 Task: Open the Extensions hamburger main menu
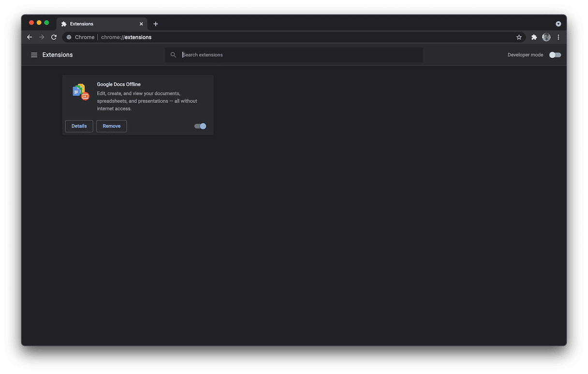[x=34, y=55]
